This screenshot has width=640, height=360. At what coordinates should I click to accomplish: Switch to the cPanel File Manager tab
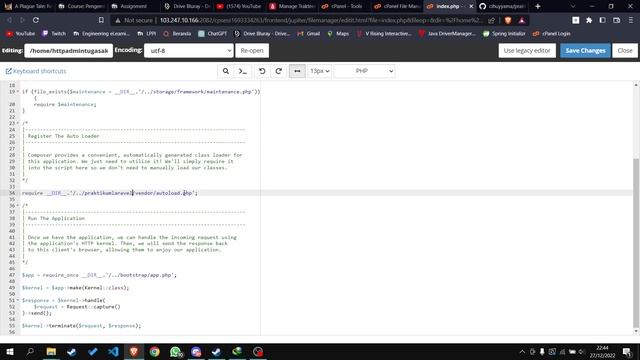(397, 7)
